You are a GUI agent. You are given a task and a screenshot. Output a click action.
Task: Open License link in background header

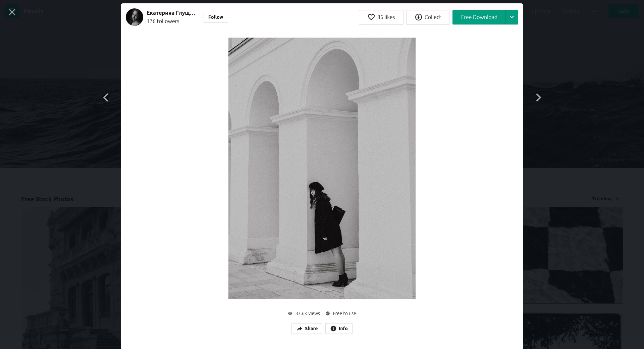pyautogui.click(x=541, y=11)
